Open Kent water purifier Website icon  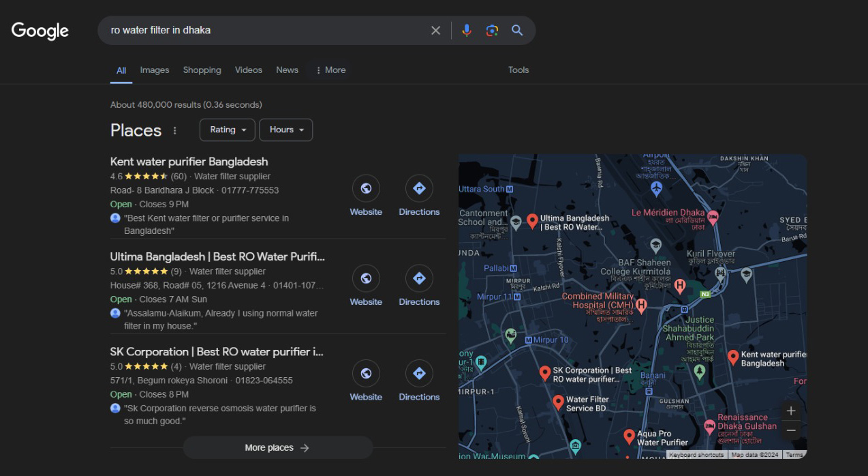[x=366, y=189]
